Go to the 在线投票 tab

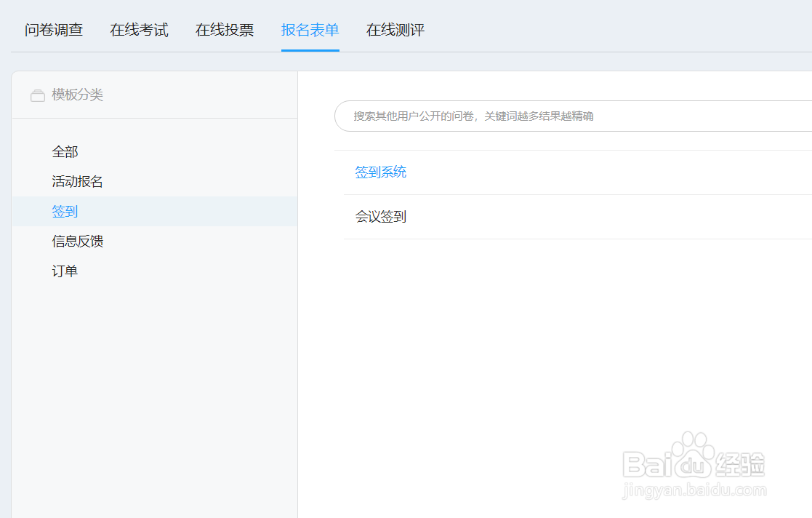coord(225,30)
